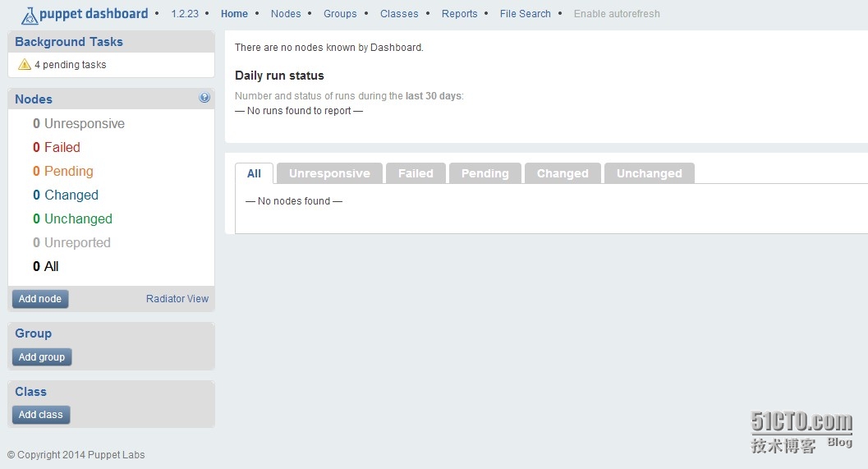The image size is (868, 469).
Task: Show 0 Changed nodes in sidebar
Action: [66, 195]
